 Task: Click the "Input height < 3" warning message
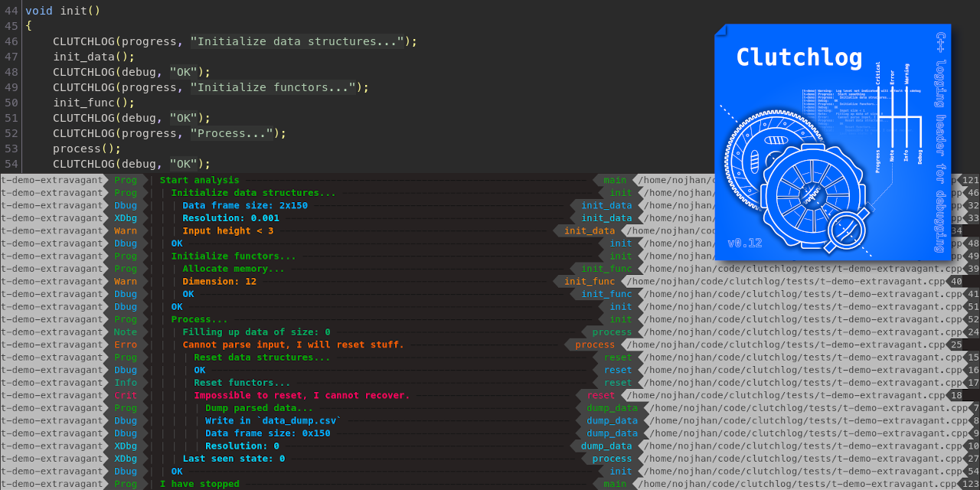click(x=227, y=230)
